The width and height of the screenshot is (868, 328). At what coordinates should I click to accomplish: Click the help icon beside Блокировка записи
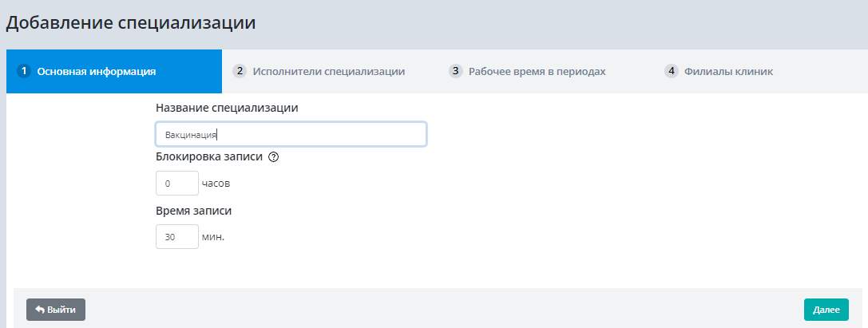click(273, 157)
